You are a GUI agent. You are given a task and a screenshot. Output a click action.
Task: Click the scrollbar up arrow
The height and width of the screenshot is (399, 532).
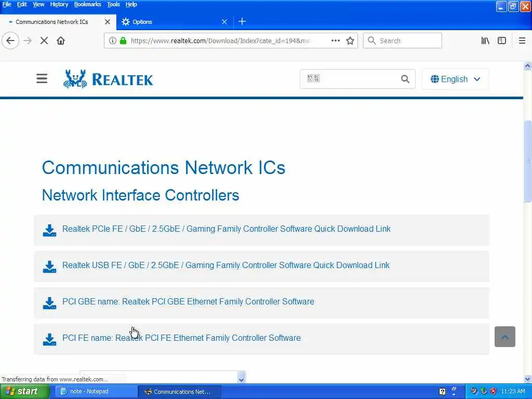click(x=527, y=66)
